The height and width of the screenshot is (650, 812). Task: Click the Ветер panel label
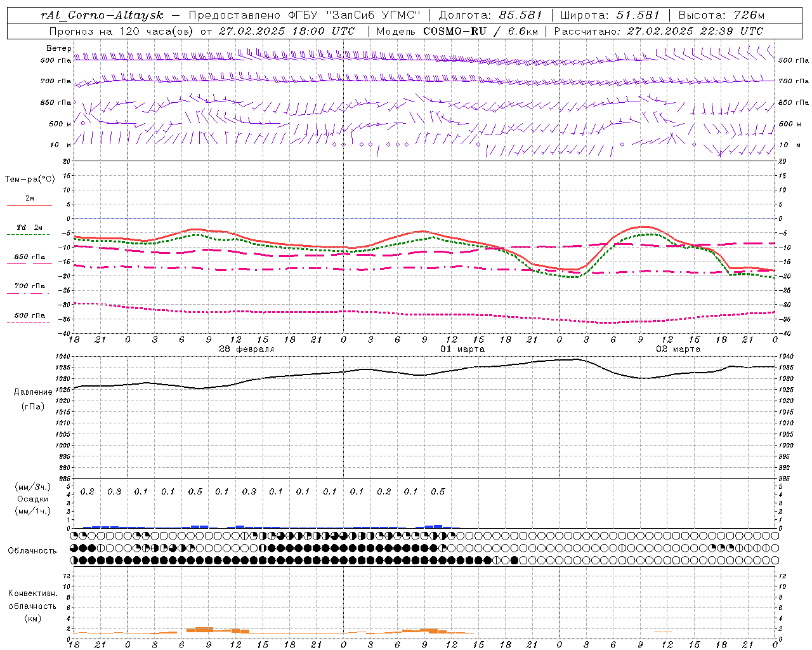[58, 48]
